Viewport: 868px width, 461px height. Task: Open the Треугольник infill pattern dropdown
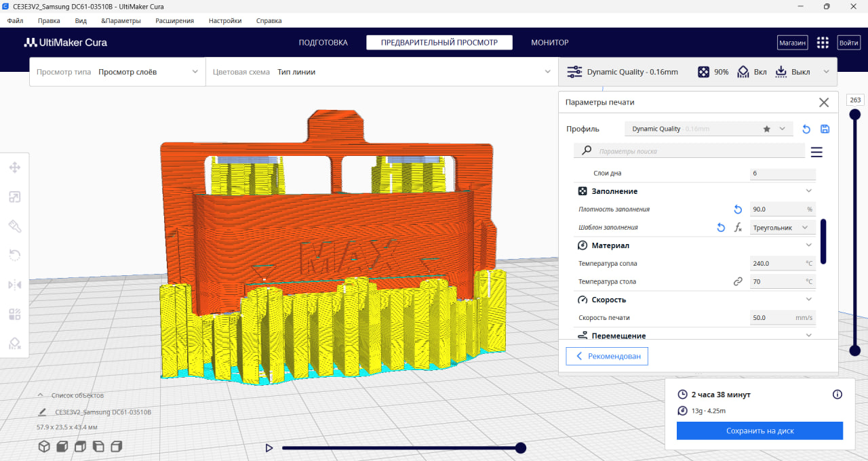(x=783, y=228)
